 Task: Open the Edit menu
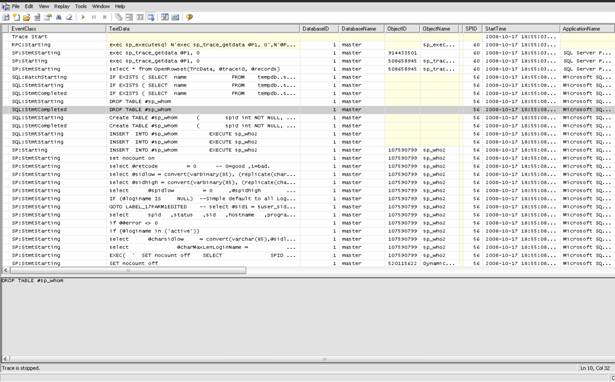(x=29, y=6)
